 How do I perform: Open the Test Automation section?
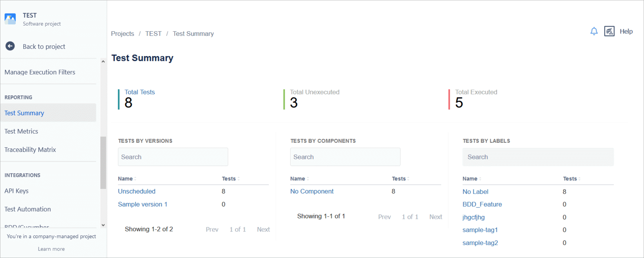pos(27,209)
